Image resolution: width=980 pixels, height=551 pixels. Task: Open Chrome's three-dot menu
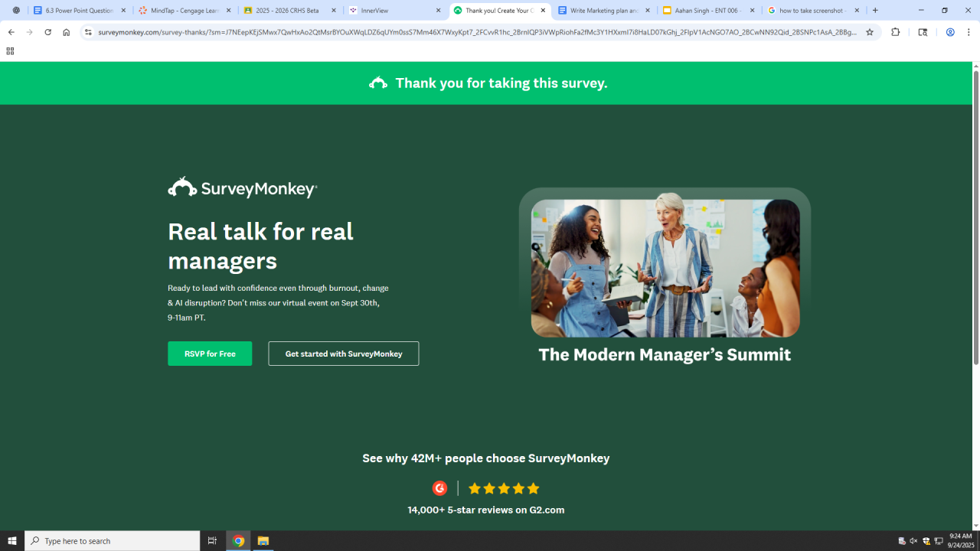pos(969,32)
